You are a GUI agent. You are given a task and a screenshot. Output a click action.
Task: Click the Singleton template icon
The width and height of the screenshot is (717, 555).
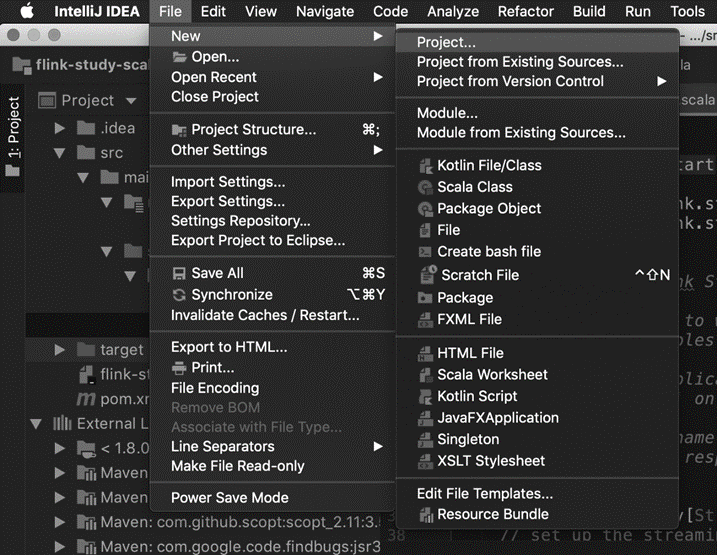pyautogui.click(x=426, y=439)
